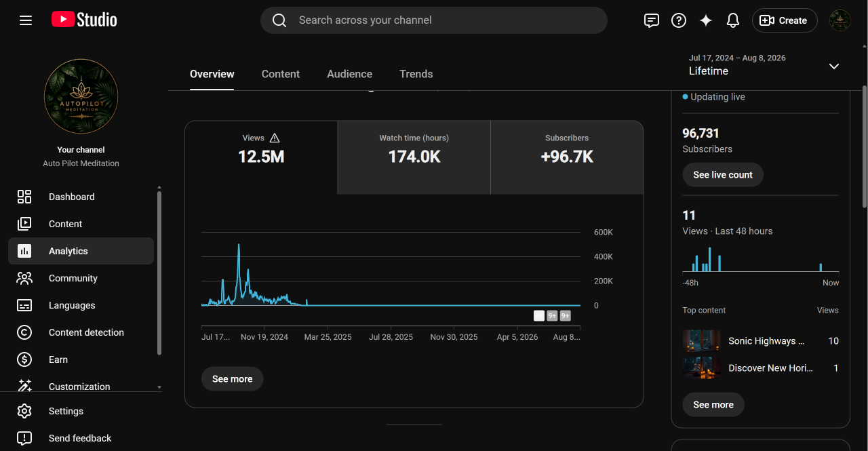Click in the channel search field
Screen dimensions: 868x451
click(434, 20)
